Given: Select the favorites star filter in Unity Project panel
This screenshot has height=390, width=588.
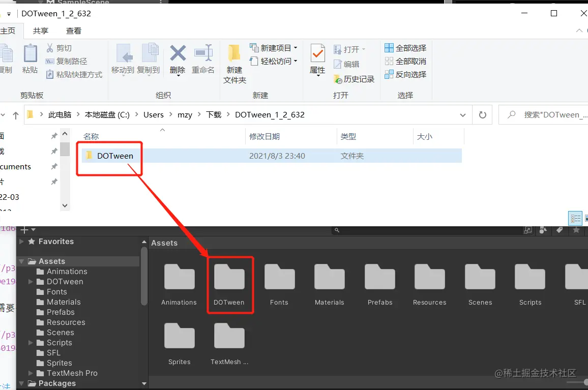Looking at the screenshot, I should 577,230.
